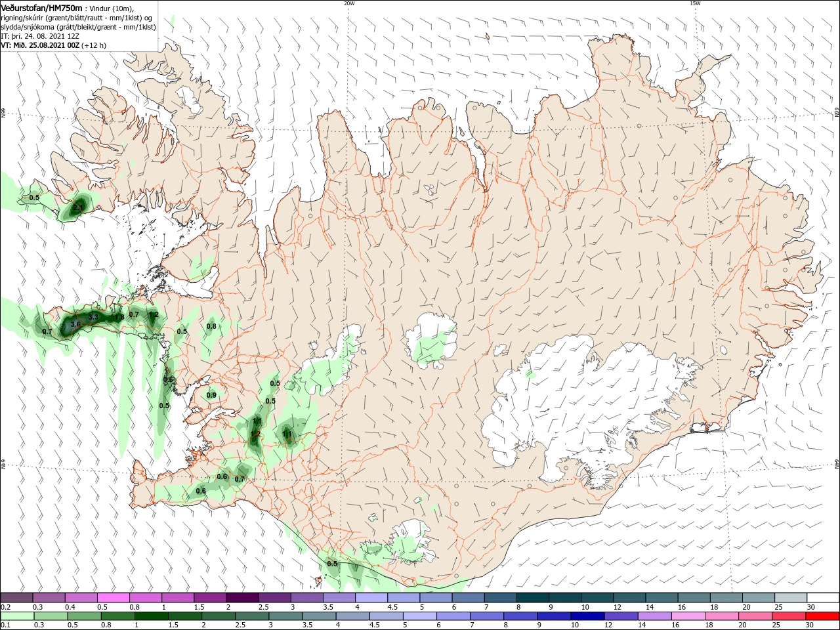Pick the light violet 14 swatch, bottom row

click(654, 616)
